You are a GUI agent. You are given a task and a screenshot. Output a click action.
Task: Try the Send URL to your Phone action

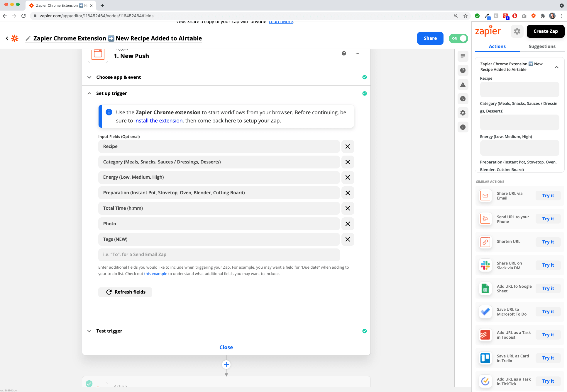548,219
